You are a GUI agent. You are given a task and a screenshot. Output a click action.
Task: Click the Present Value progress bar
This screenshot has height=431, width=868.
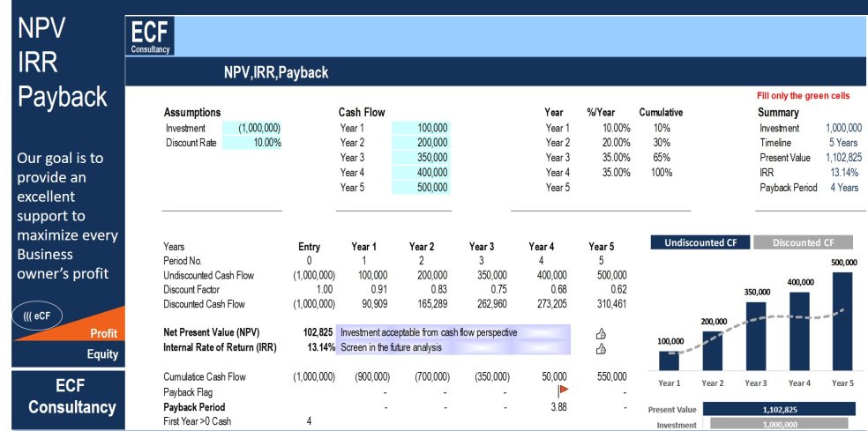(779, 410)
